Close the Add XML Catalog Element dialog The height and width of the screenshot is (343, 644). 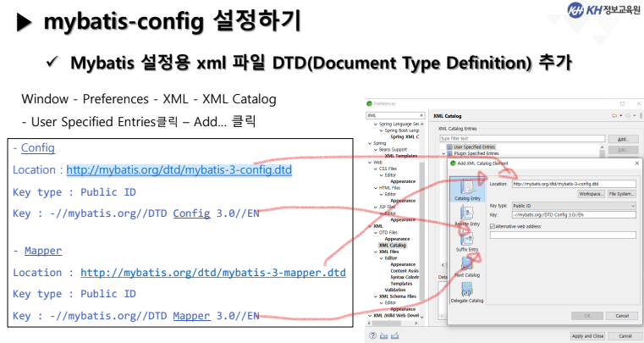tap(637, 163)
